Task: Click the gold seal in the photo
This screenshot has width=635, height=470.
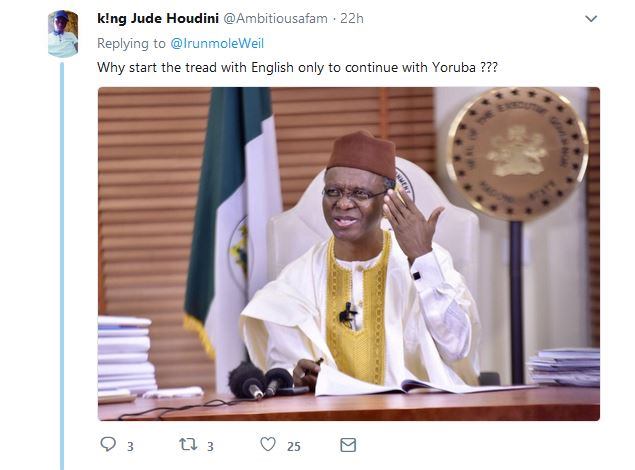Action: (x=518, y=154)
